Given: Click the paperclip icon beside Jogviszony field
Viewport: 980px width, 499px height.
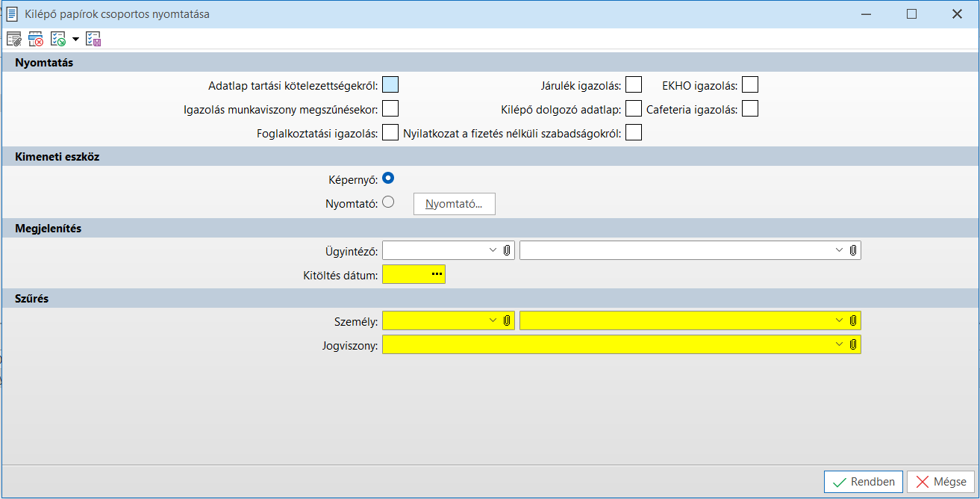Looking at the screenshot, I should (x=853, y=344).
